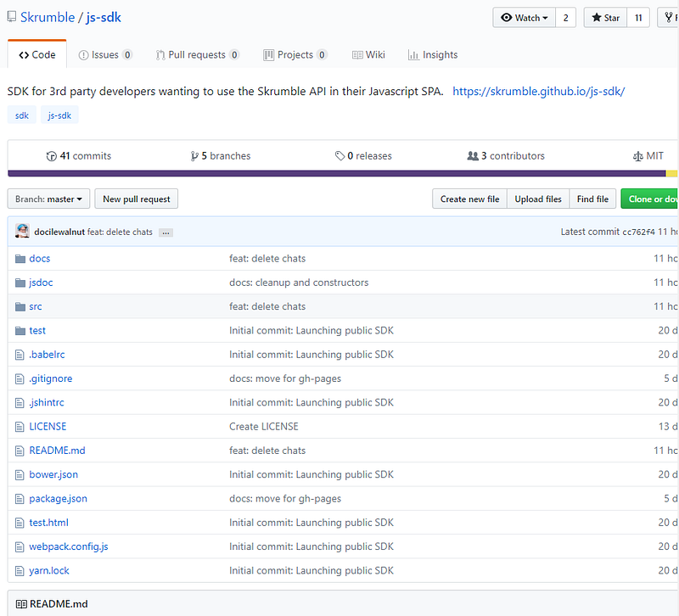Click the bower.json file icon
This screenshot has width=679, height=616.
click(20, 475)
